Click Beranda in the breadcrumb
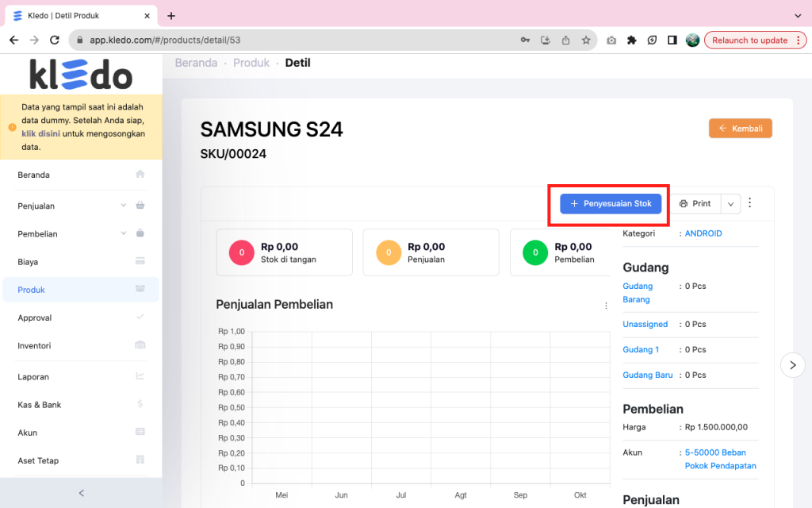 tap(196, 63)
